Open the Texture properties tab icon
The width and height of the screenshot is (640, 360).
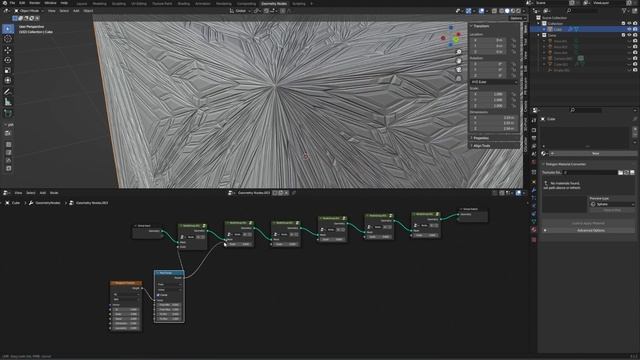coord(534,240)
